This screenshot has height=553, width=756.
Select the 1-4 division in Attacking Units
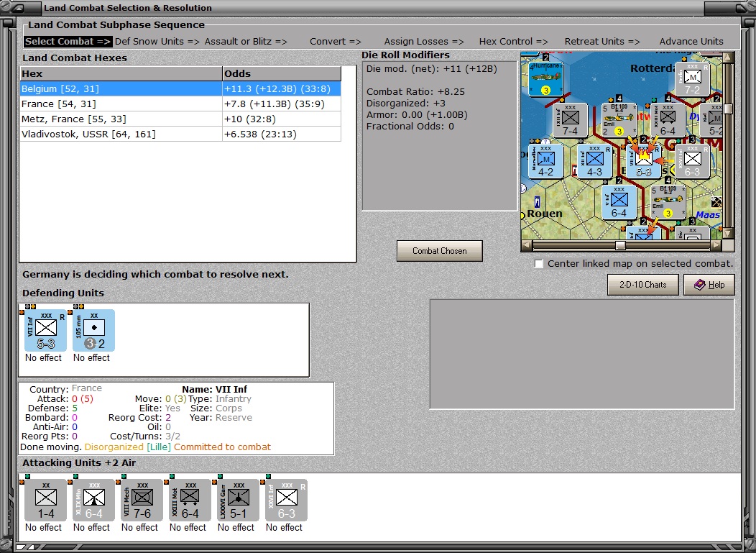[46, 500]
